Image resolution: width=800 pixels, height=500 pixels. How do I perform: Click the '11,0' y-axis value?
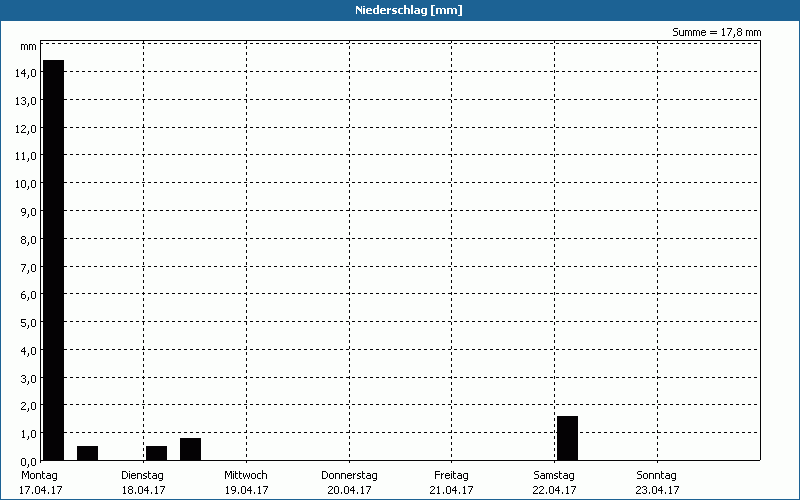coord(26,156)
